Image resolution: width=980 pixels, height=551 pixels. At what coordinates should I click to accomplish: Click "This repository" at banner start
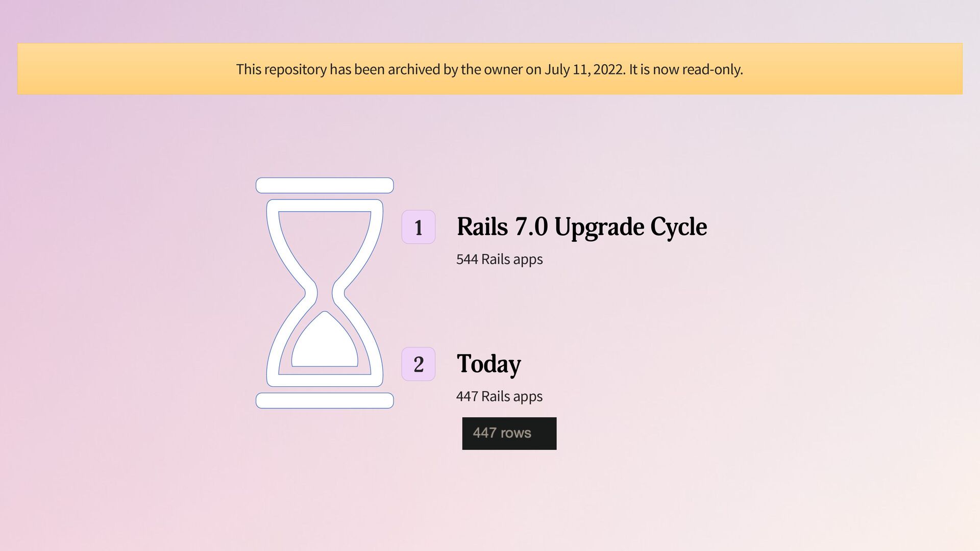(x=281, y=69)
